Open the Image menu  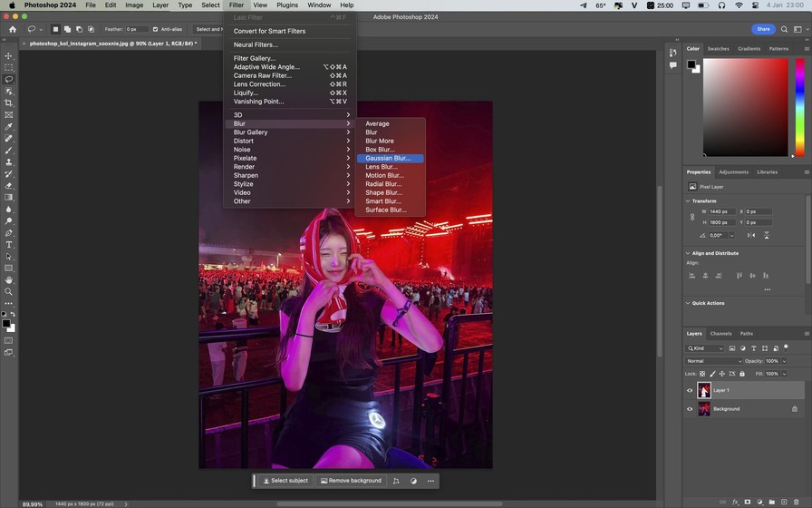pos(134,5)
